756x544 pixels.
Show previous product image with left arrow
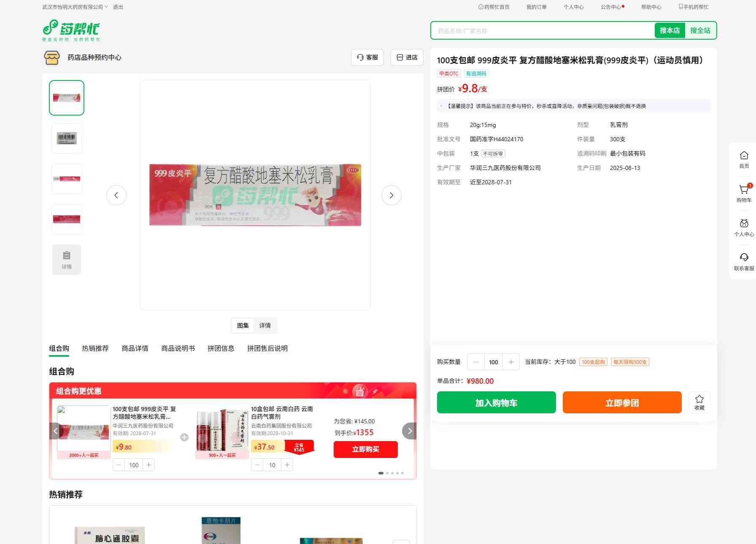coord(116,195)
